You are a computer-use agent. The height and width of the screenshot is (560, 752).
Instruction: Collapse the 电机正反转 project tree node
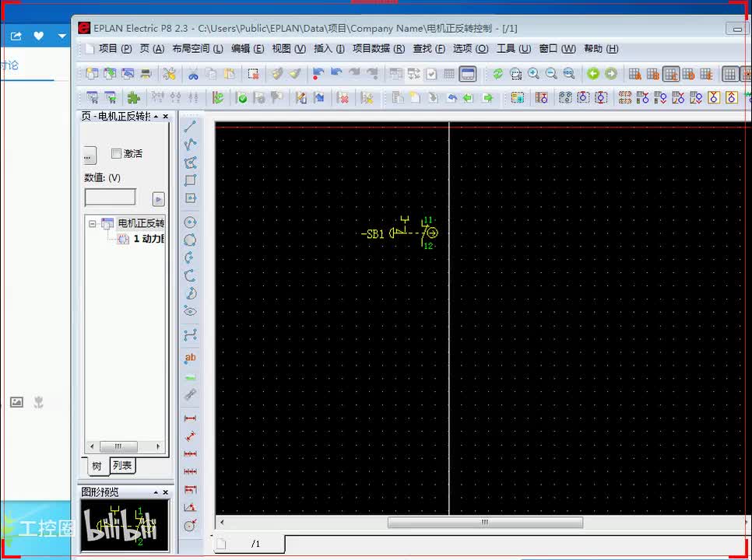coord(93,224)
